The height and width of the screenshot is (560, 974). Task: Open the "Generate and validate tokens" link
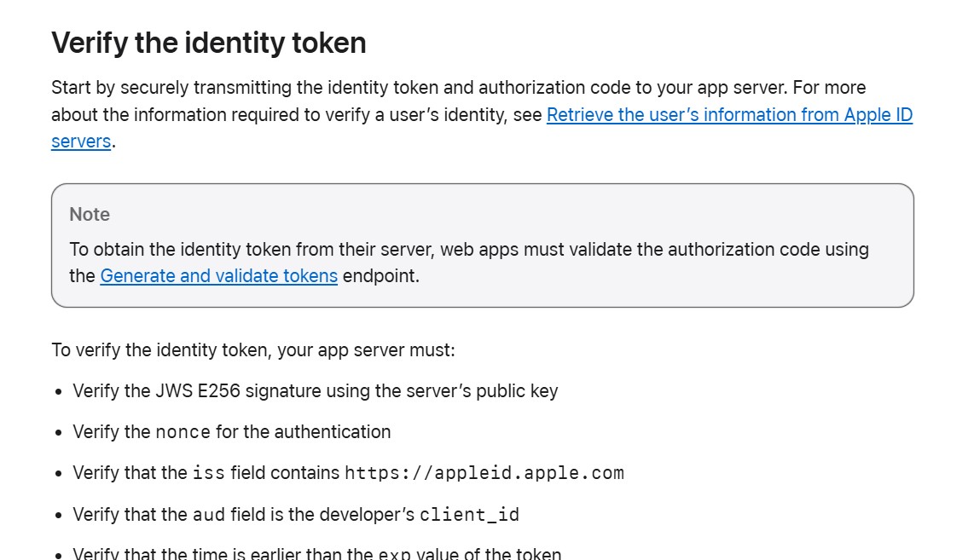(x=218, y=276)
